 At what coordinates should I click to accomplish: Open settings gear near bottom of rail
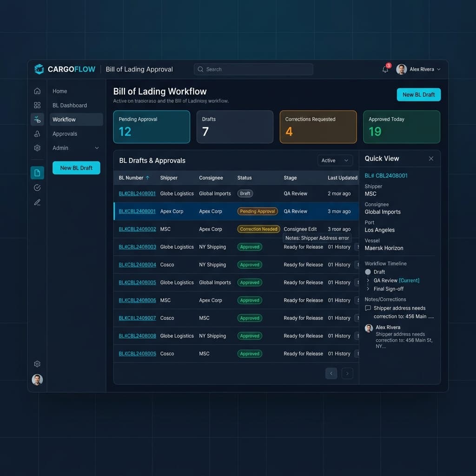[x=37, y=364]
